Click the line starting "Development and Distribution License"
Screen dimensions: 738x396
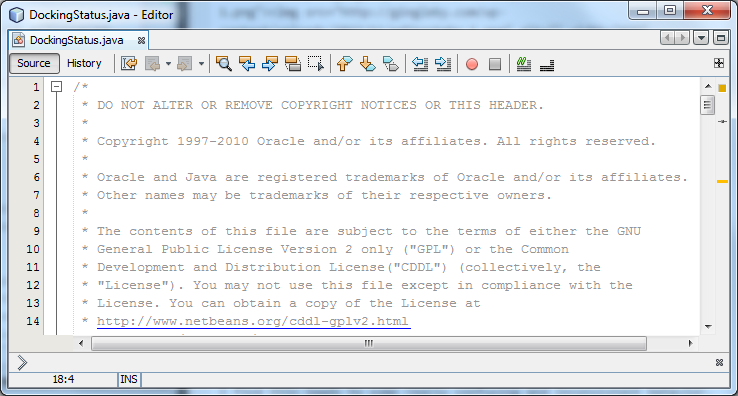click(x=341, y=267)
